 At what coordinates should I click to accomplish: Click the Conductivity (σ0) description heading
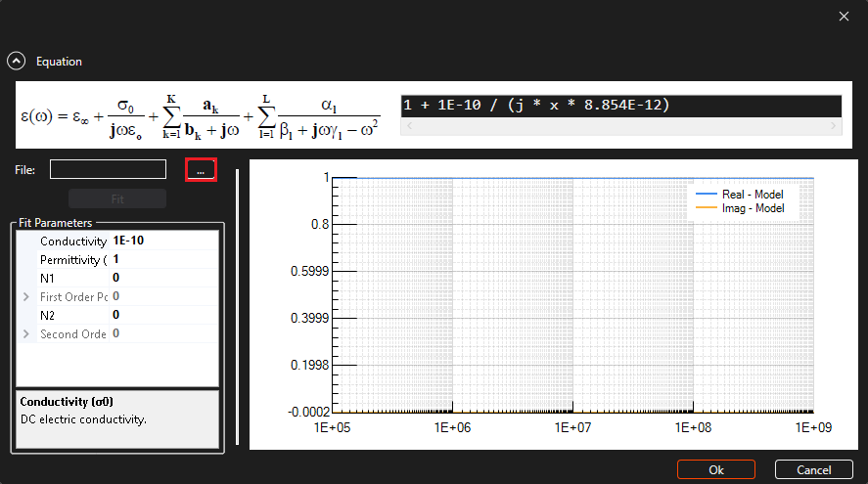point(67,402)
